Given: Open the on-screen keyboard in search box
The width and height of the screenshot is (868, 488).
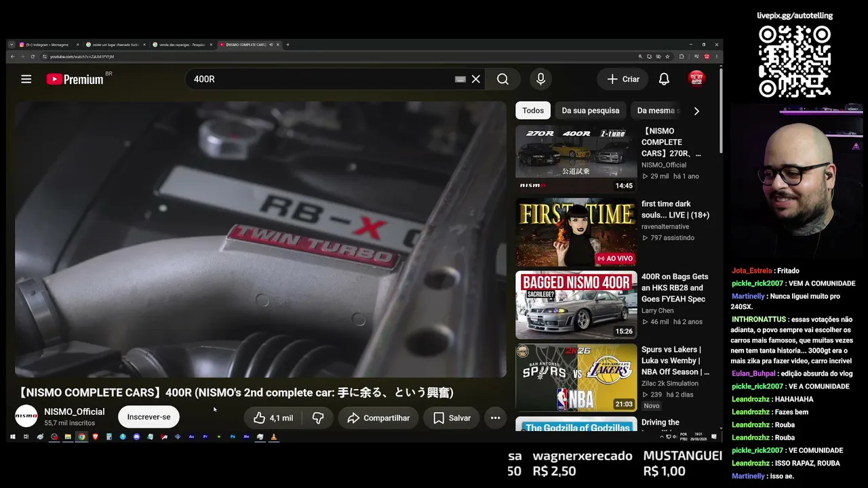Looking at the screenshot, I should pos(460,79).
